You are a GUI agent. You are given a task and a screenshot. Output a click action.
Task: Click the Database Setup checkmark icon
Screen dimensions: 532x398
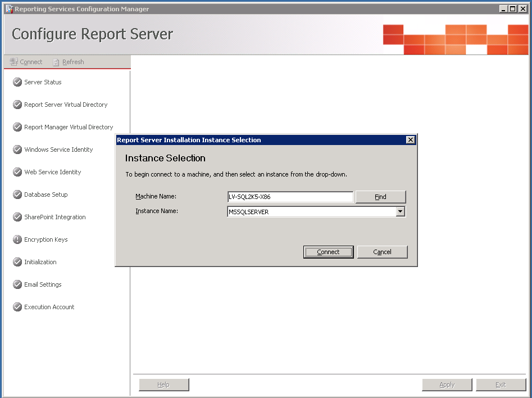coord(17,195)
